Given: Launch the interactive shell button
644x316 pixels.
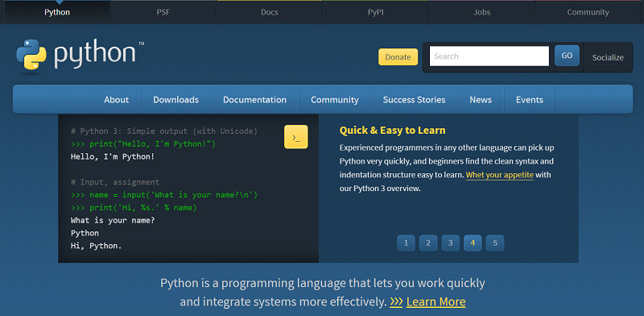Looking at the screenshot, I should (295, 137).
